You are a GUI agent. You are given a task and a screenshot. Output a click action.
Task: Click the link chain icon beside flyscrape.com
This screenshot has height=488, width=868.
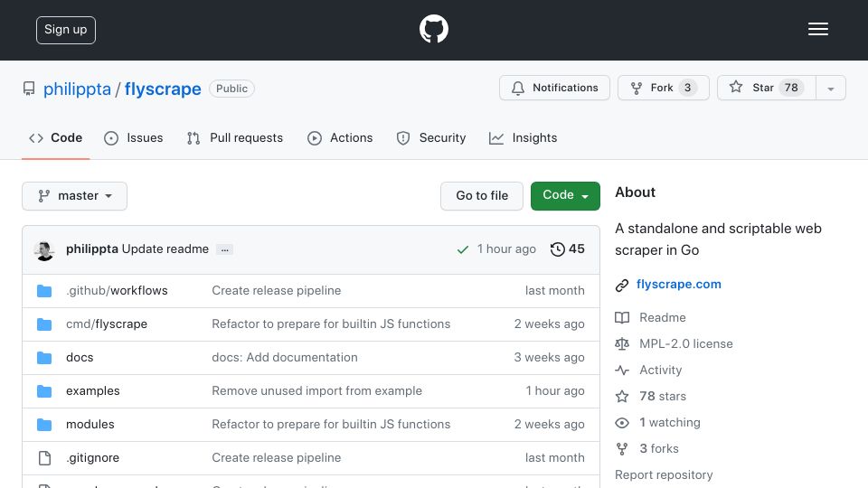coord(622,285)
